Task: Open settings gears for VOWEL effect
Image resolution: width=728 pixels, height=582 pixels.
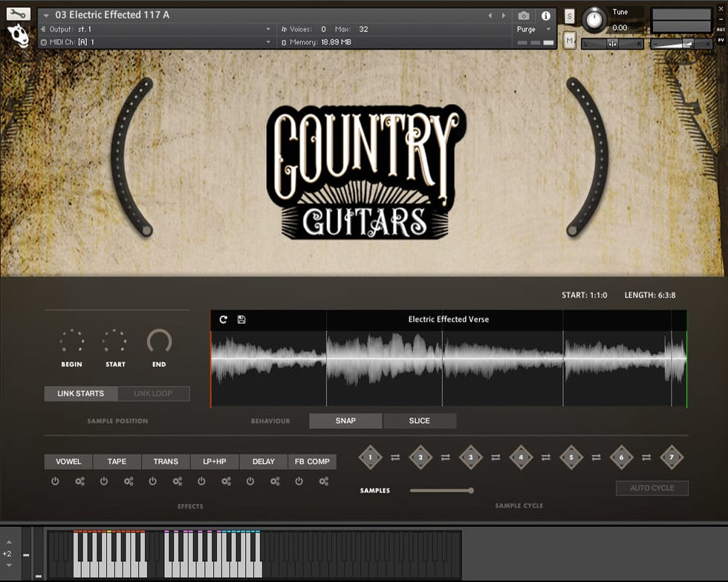Action: 79,481
